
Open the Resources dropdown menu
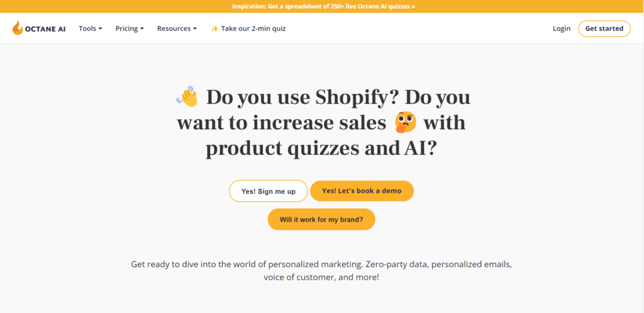pyautogui.click(x=177, y=28)
